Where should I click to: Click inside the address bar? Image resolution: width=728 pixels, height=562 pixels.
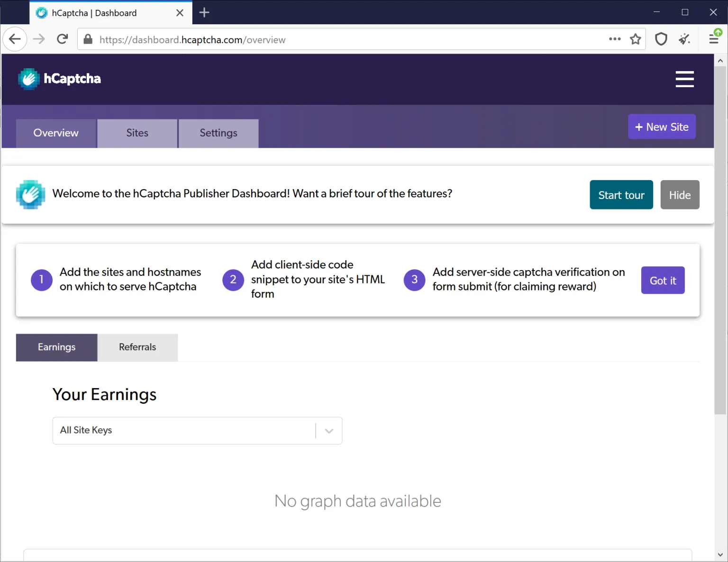click(332, 39)
